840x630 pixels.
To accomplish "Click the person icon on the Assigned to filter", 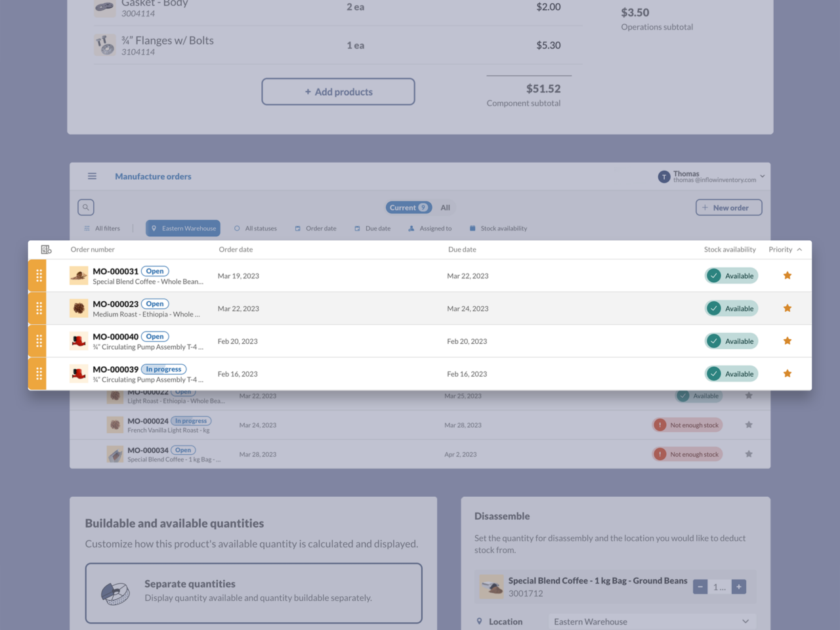I will [413, 228].
